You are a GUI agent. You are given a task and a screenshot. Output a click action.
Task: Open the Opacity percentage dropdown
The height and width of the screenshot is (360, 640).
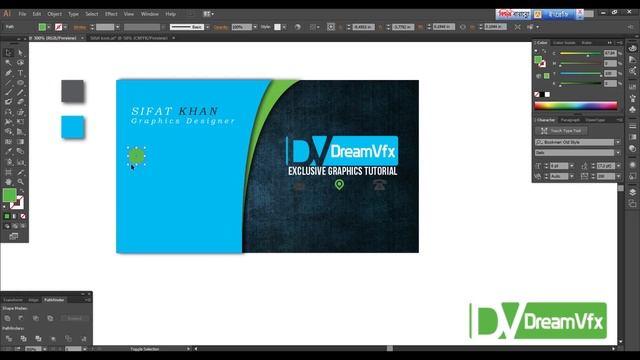(255, 27)
